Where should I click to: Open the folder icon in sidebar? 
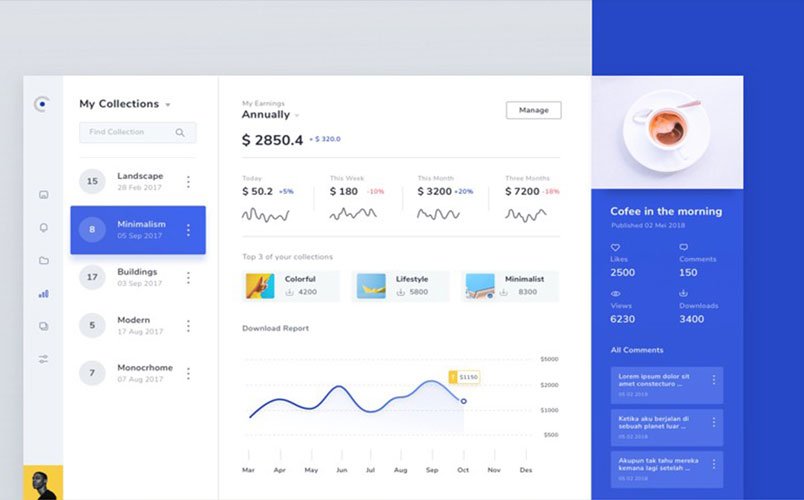coord(43,261)
